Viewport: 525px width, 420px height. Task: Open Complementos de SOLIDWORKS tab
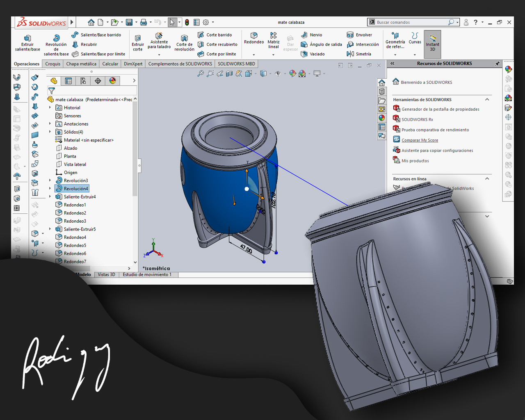pyautogui.click(x=180, y=64)
